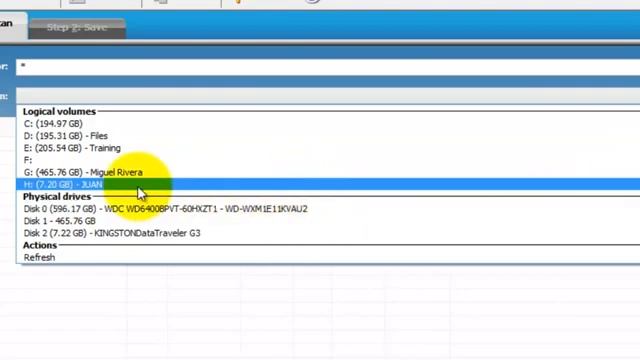Screen dimensions: 640x360
Task: Select the F: logical volume
Action: coord(328,160)
